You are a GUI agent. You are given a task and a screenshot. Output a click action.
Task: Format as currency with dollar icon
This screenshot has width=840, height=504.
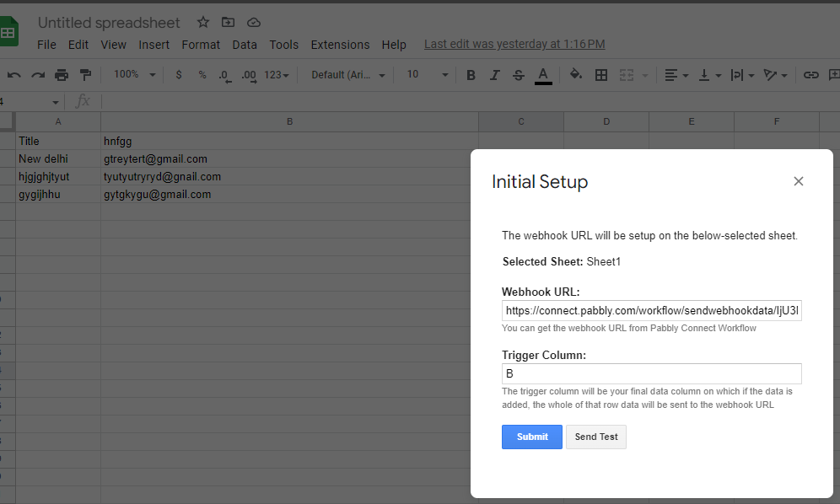179,75
